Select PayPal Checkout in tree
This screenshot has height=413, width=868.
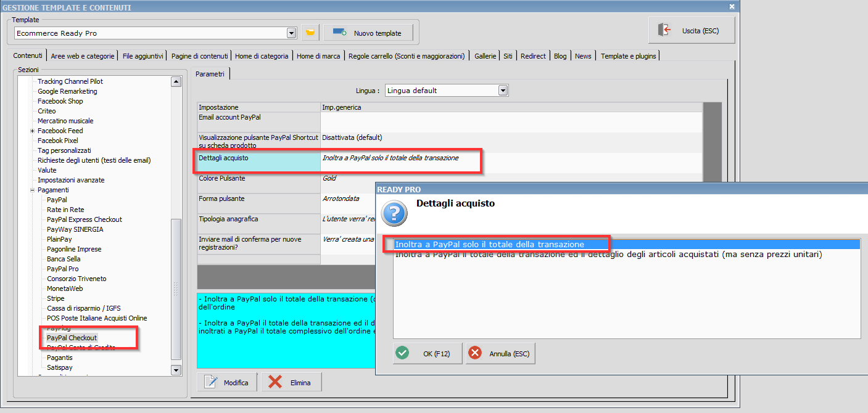pos(72,338)
